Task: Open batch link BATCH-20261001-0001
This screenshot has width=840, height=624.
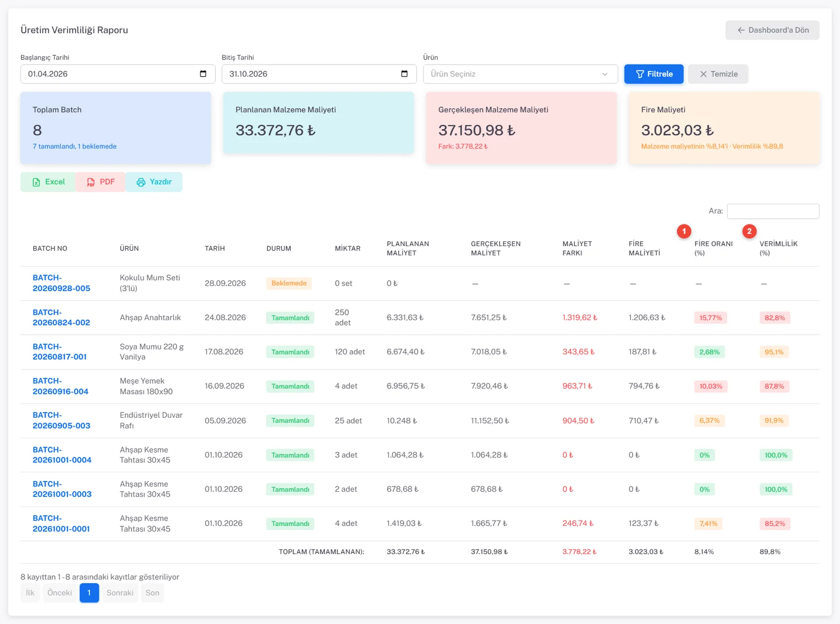Action: (x=61, y=524)
